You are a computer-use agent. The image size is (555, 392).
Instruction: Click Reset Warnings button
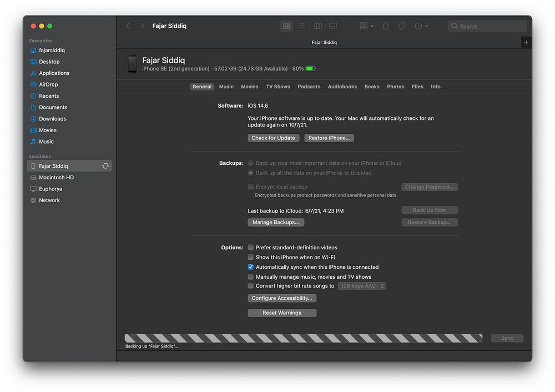(282, 313)
